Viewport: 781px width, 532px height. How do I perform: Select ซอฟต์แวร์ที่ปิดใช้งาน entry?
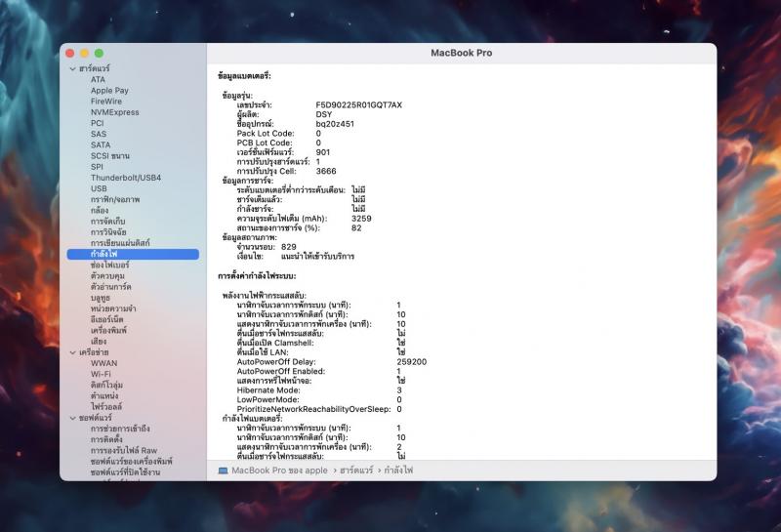point(126,472)
